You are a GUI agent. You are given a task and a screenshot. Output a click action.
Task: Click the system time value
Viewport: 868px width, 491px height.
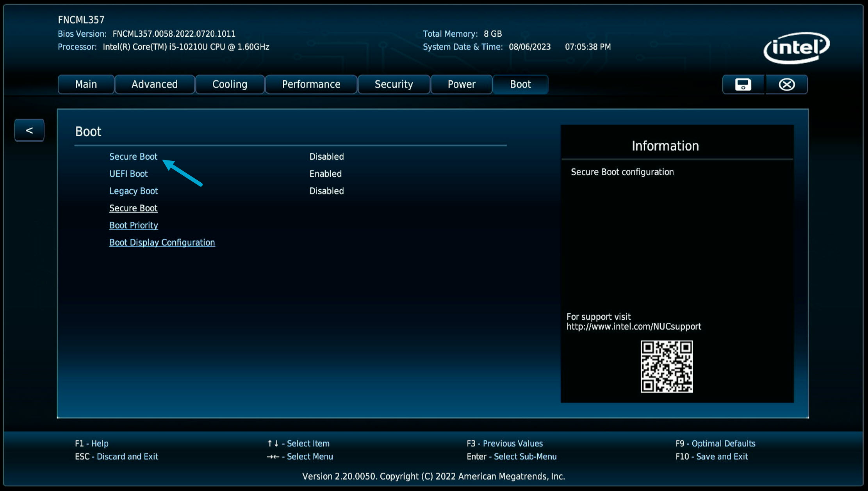pyautogui.click(x=588, y=47)
